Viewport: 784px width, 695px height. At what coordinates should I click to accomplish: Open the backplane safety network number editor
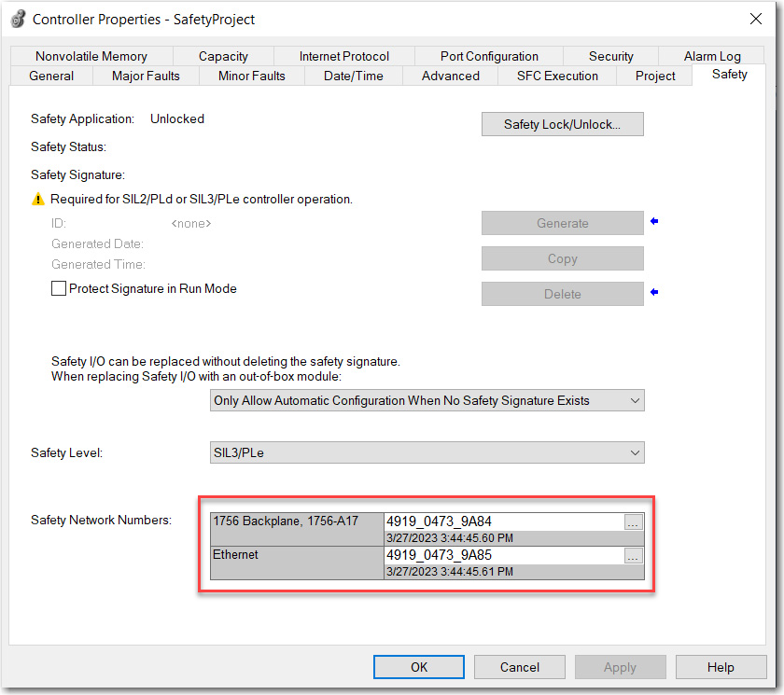pyautogui.click(x=633, y=522)
